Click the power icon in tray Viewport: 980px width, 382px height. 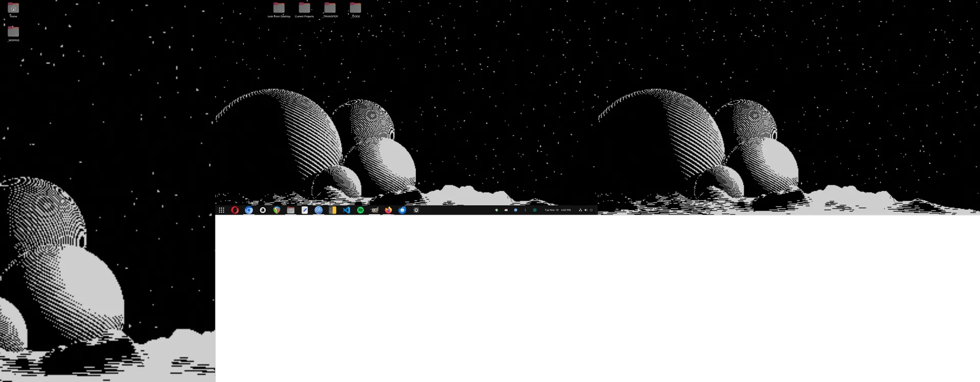[x=591, y=210]
